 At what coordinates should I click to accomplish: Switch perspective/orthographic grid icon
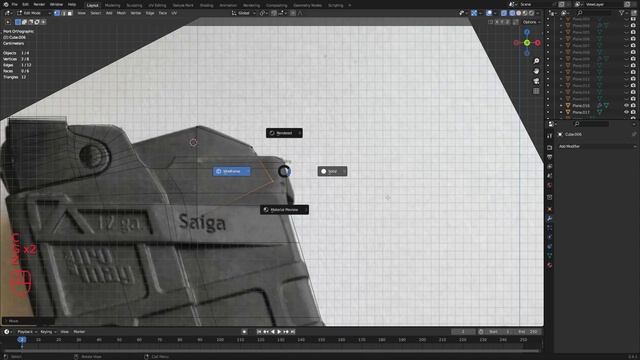click(x=536, y=91)
